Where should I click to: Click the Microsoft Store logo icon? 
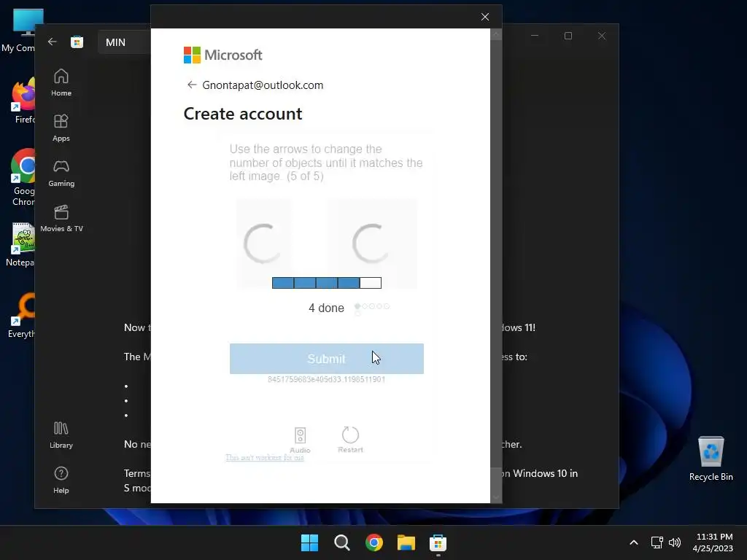77,42
